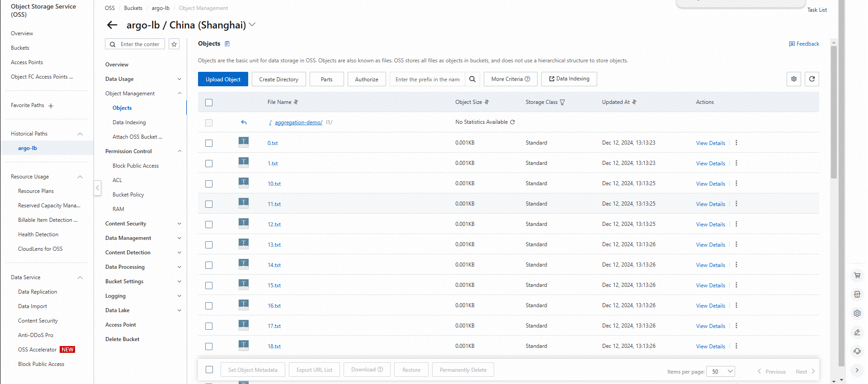The image size is (868, 384).
Task: Open Block Public Access under Permission Control
Action: [136, 166]
